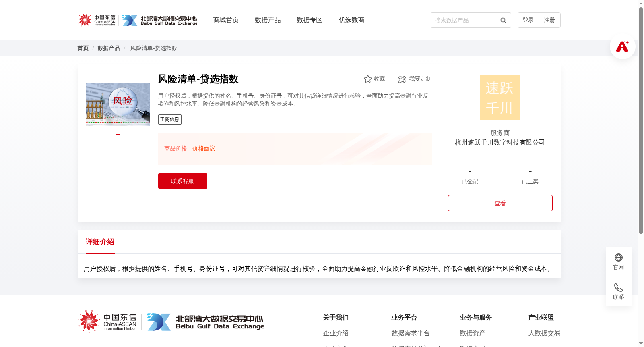Click the 已上架 count label

point(530,182)
